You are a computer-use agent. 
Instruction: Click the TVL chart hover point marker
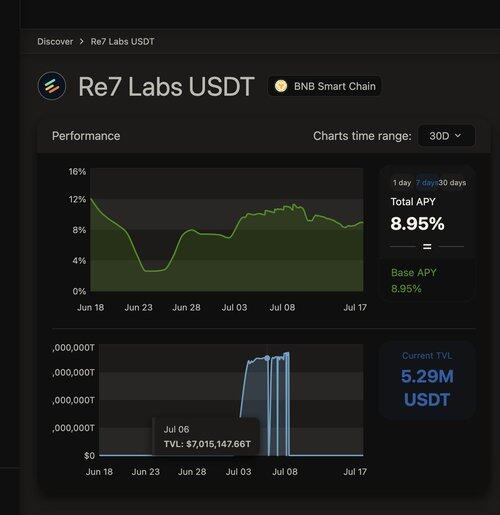[x=267, y=358]
